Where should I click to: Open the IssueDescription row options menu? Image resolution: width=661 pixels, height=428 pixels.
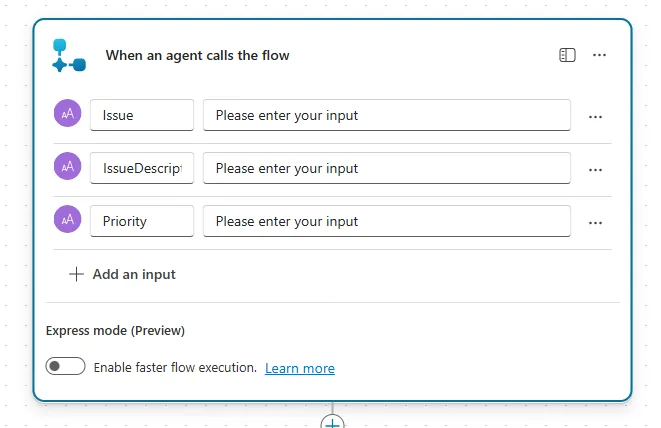[x=595, y=169]
